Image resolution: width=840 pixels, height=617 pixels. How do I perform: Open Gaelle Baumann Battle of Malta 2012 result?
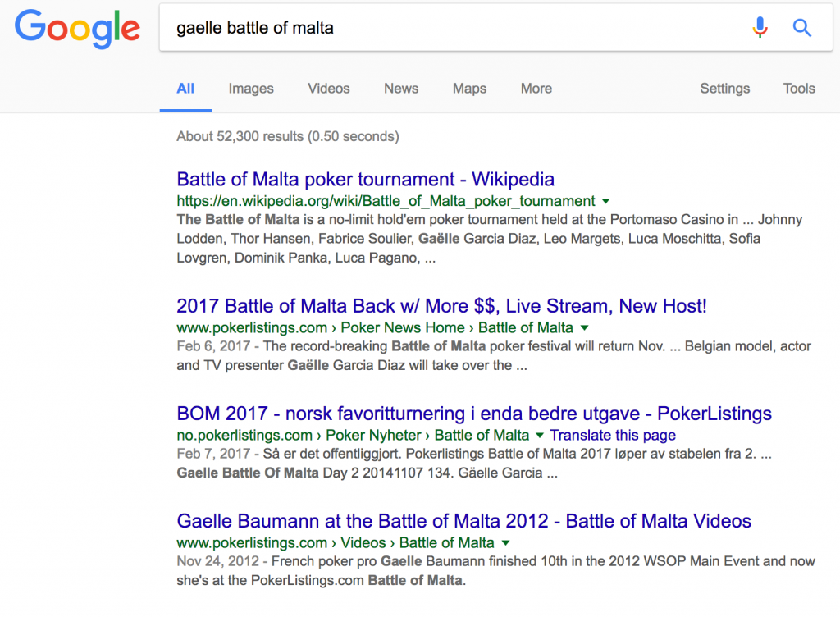pyautogui.click(x=464, y=521)
